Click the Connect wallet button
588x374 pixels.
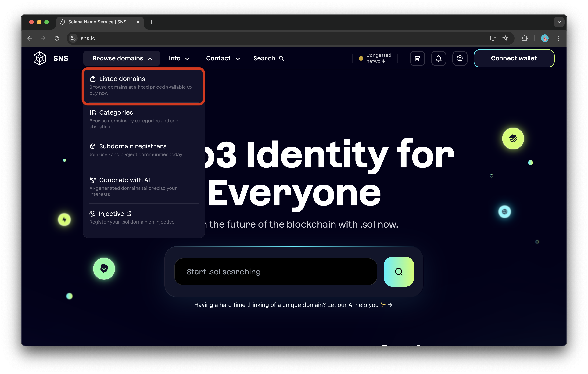514,58
